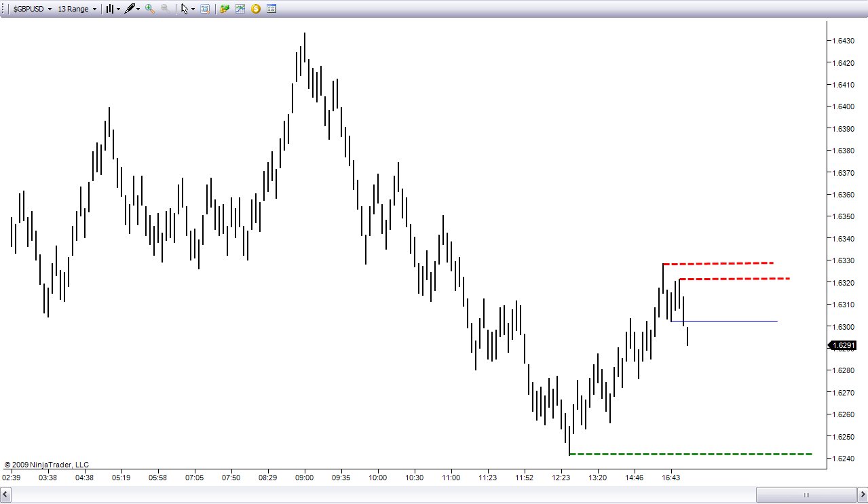Screen dimensions: 868x504
Task: Click the 09:00 time axis label
Action: [305, 478]
